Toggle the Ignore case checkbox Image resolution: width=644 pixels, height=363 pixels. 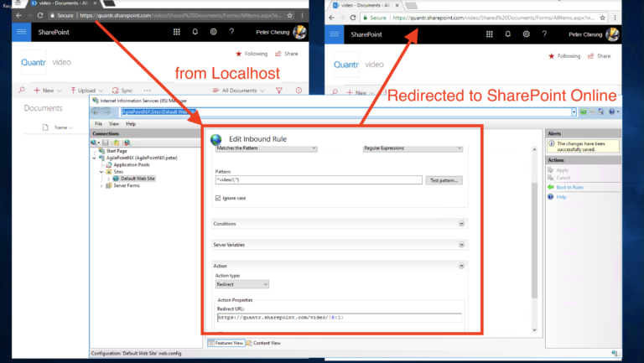218,198
